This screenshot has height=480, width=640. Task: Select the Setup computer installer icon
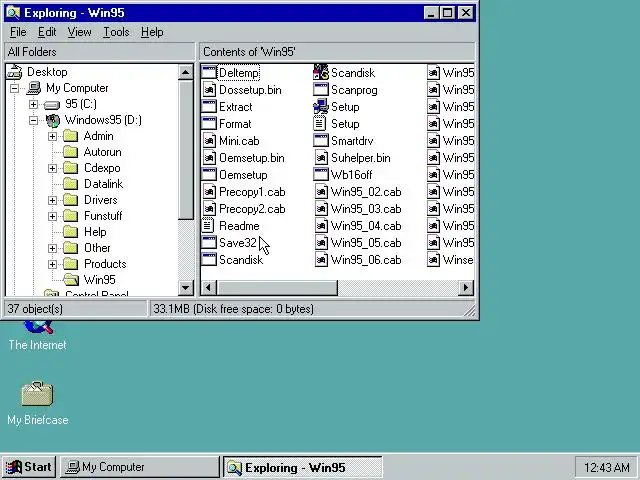tap(321, 107)
